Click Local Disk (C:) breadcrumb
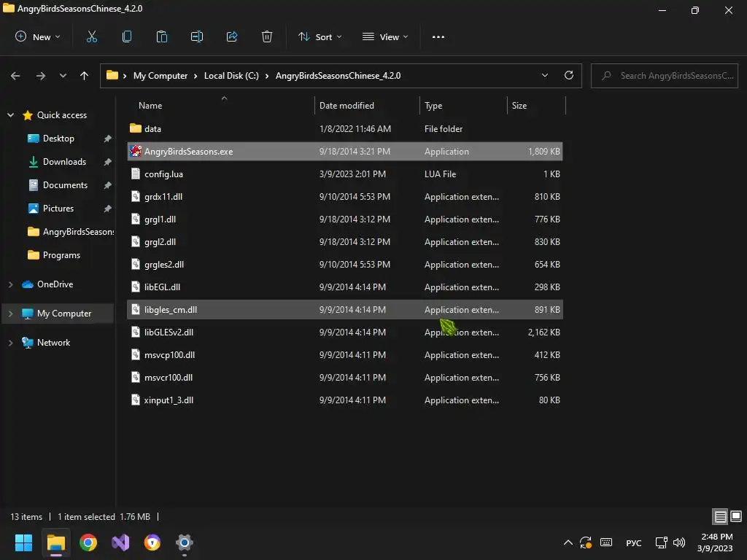Image resolution: width=747 pixels, height=560 pixels. pyautogui.click(x=231, y=76)
